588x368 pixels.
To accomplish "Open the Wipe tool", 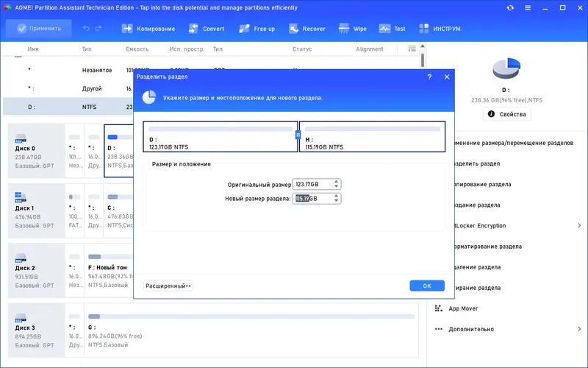I will [353, 29].
